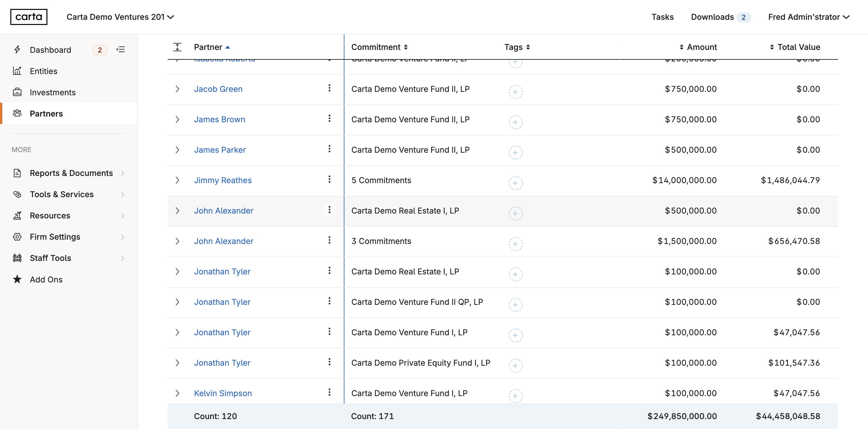Click the $44,458,048.58 total footer
This screenshot has width=868, height=430.
pos(788,416)
